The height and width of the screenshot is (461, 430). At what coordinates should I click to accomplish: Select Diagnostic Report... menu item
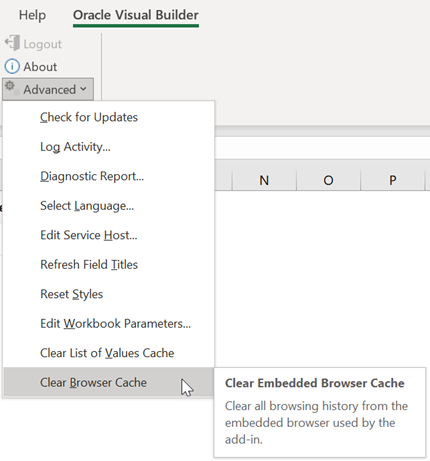click(x=108, y=176)
